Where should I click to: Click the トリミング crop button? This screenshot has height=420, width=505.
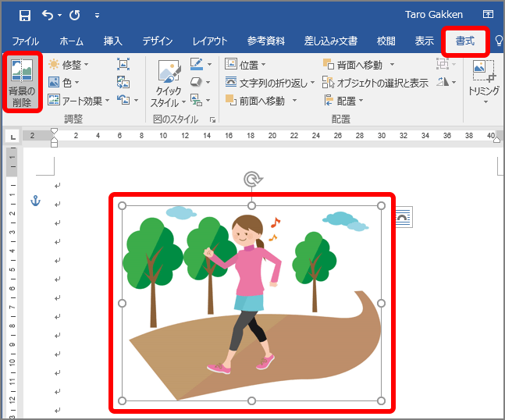point(483,77)
